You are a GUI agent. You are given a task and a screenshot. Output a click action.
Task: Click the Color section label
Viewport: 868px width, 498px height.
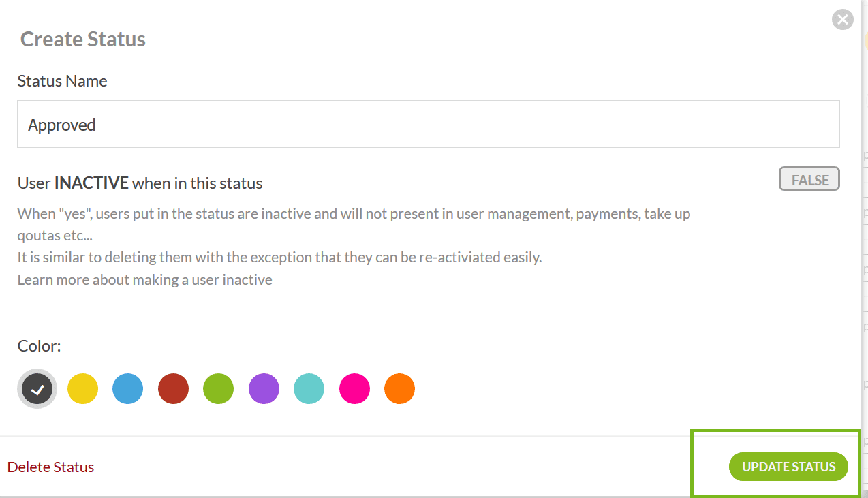[x=39, y=346]
